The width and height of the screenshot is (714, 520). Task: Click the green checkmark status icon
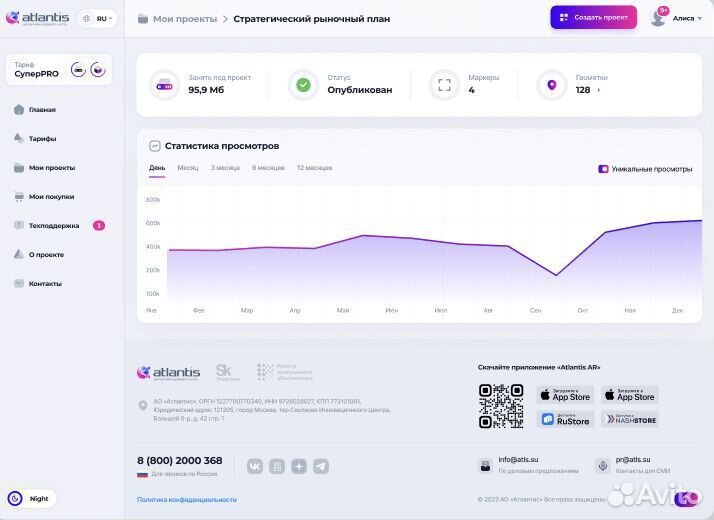coord(303,85)
